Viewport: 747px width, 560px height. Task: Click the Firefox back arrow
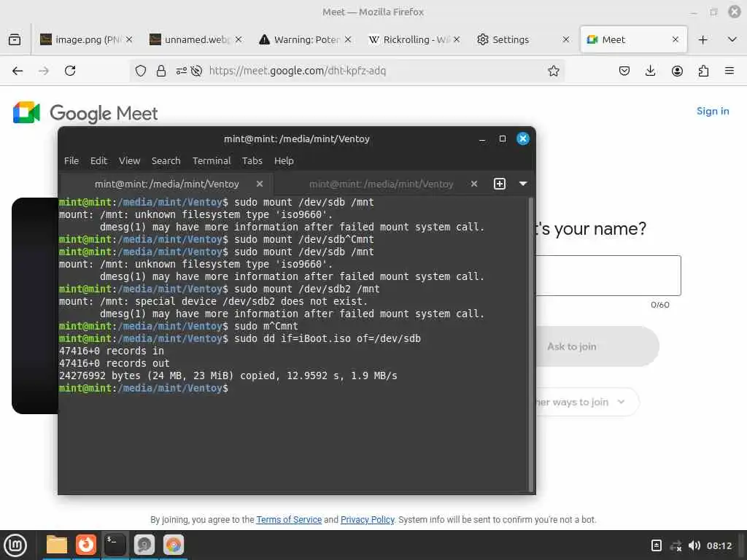pos(18,71)
